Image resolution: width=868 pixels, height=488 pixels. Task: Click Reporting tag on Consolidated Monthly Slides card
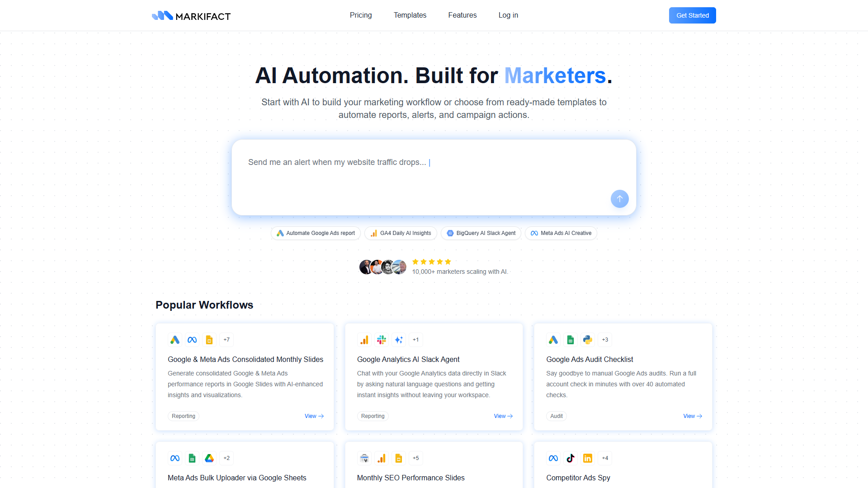tap(184, 416)
